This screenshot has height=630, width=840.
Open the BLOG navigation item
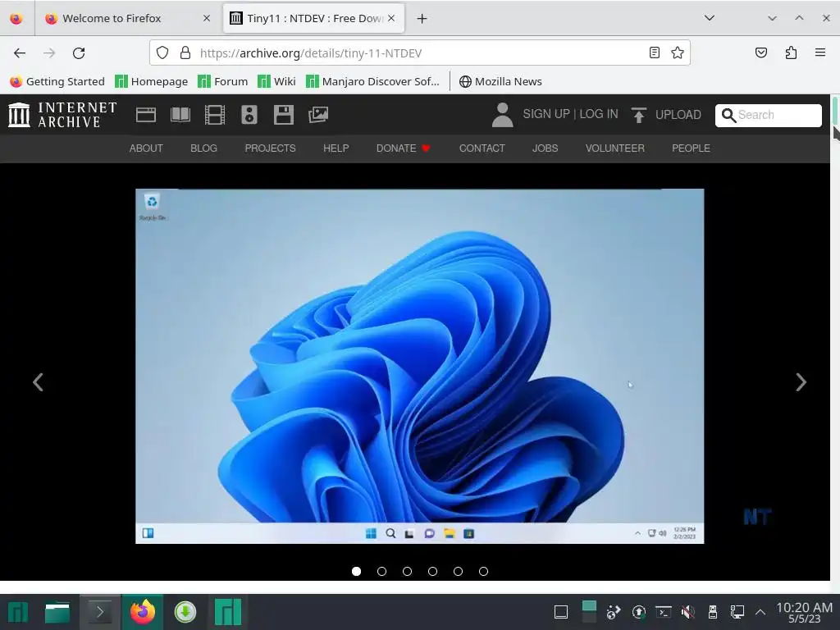204,148
